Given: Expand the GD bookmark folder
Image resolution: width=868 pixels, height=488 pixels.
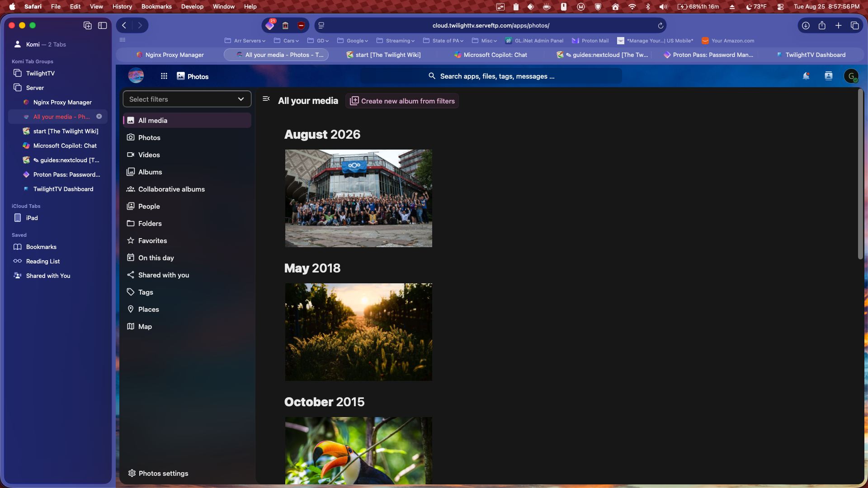Looking at the screenshot, I should click(318, 41).
